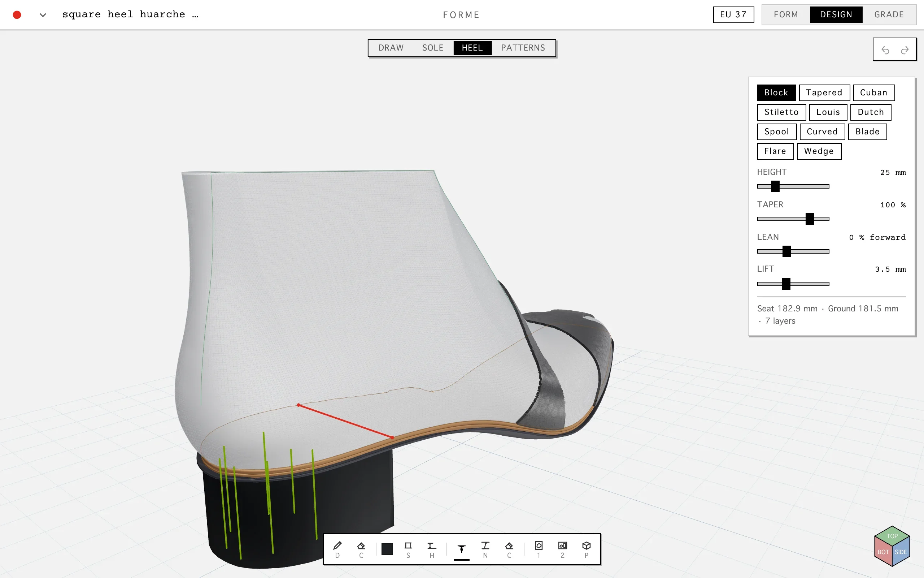Click the red record dot icon
Image resolution: width=924 pixels, height=578 pixels.
pyautogui.click(x=17, y=14)
